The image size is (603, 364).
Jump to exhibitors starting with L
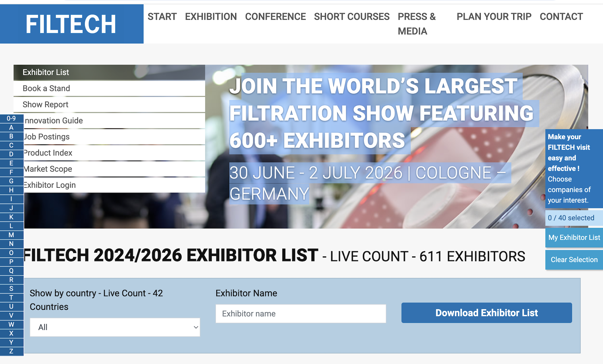[11, 226]
